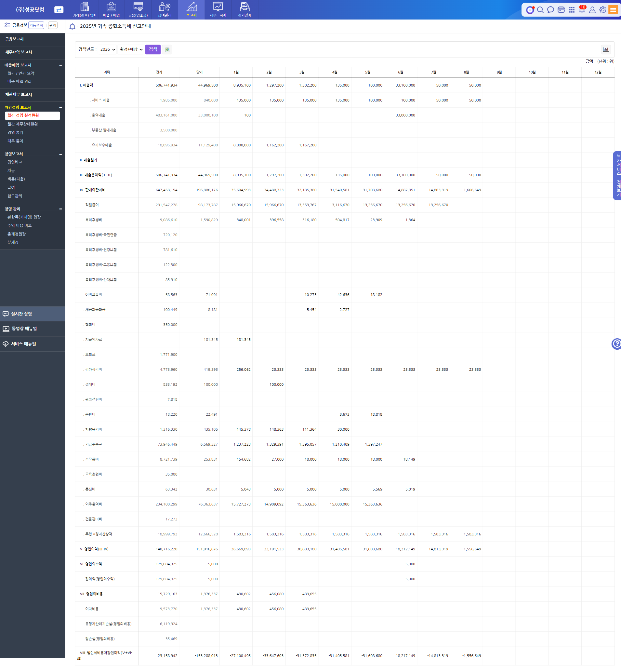Screen dimensions: 621x672
Task: Open the chatbot assistant icon
Action: click(x=530, y=10)
